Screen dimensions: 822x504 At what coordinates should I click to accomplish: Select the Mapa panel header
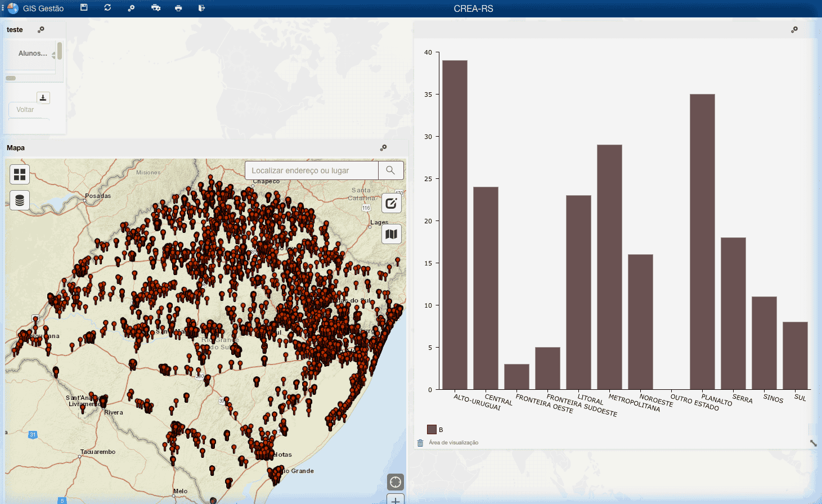tap(15, 147)
